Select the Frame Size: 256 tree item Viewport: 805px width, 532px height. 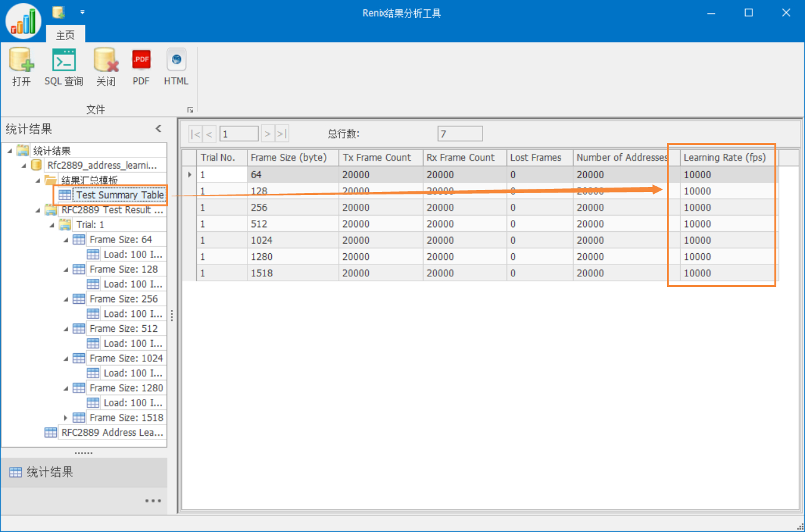(x=124, y=299)
